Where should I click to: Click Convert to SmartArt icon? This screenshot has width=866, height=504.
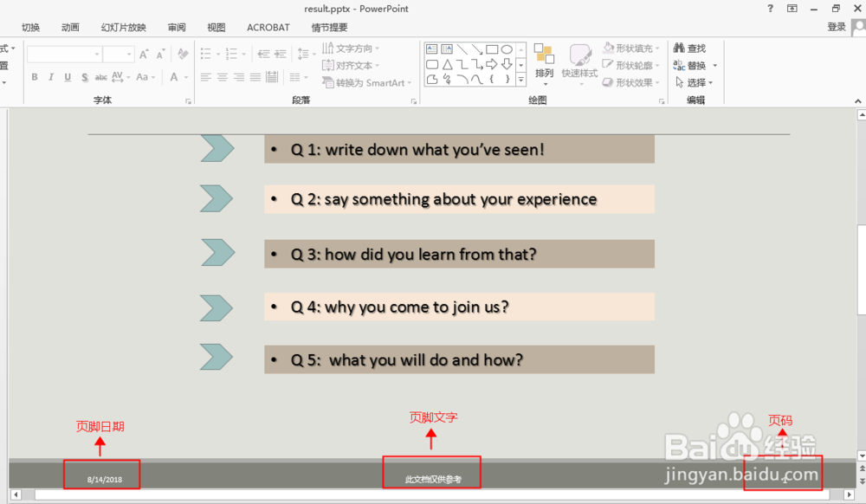tap(327, 82)
